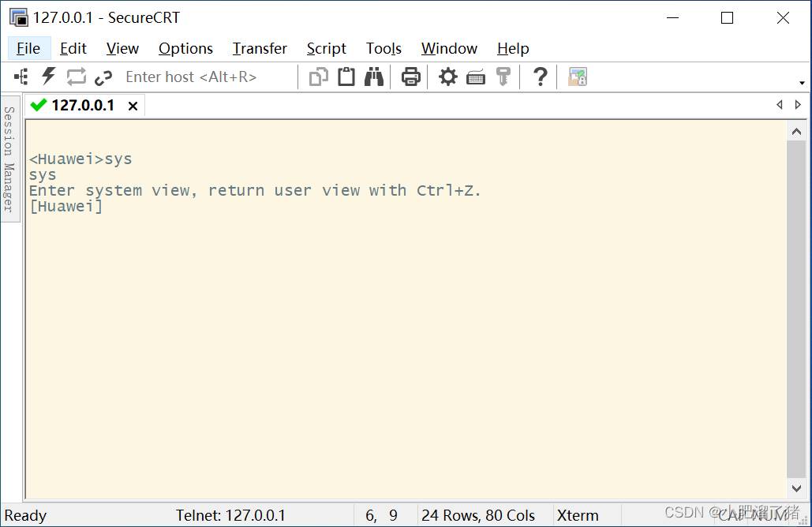This screenshot has width=812, height=527.
Task: Click the cursor position '6, 9' status entry
Action: click(x=382, y=516)
